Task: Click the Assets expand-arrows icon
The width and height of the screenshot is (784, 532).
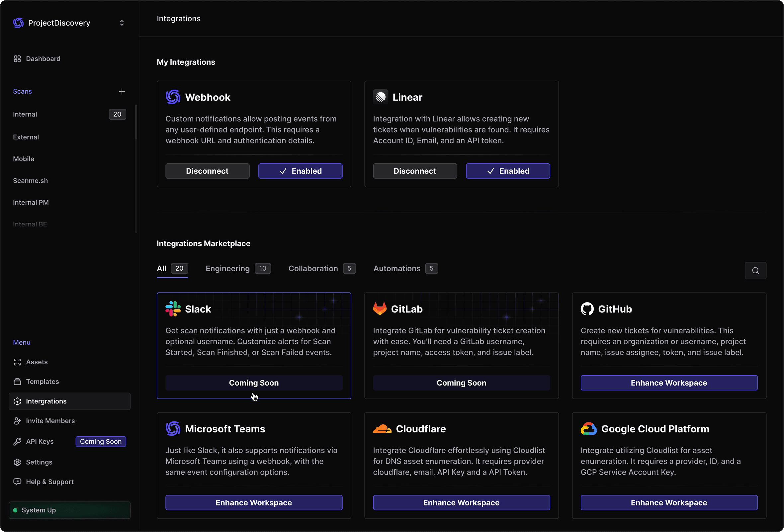Action: pos(17,362)
